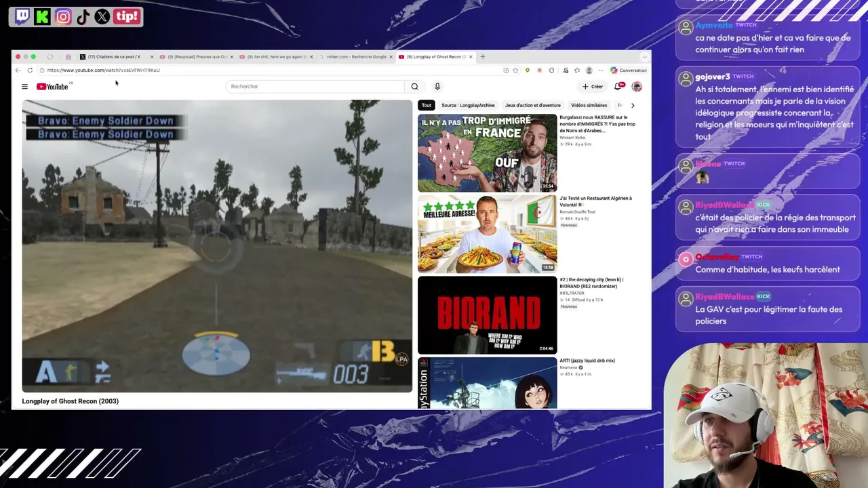Click the Longplay of Ghost Recon (2003) title

(71, 401)
